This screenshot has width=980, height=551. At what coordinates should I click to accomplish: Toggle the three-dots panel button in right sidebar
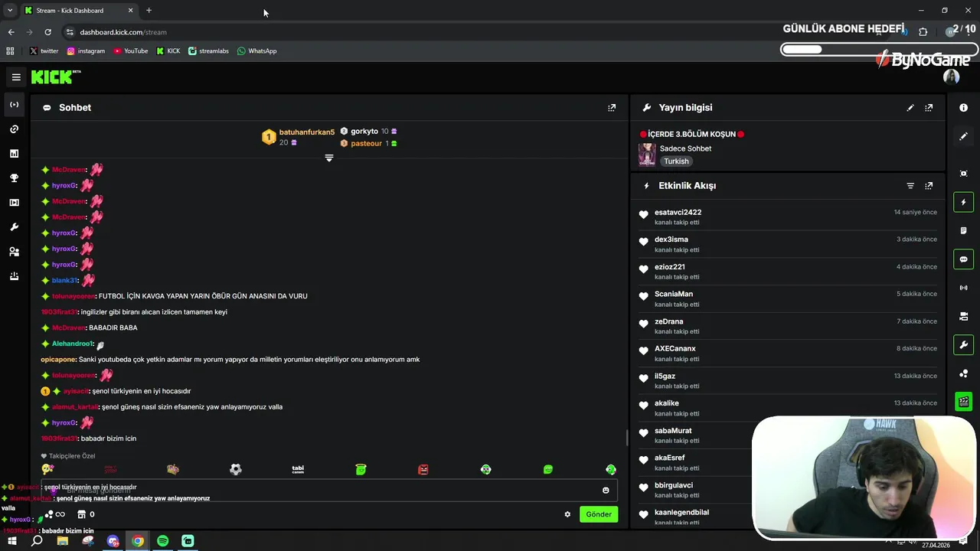(x=963, y=373)
